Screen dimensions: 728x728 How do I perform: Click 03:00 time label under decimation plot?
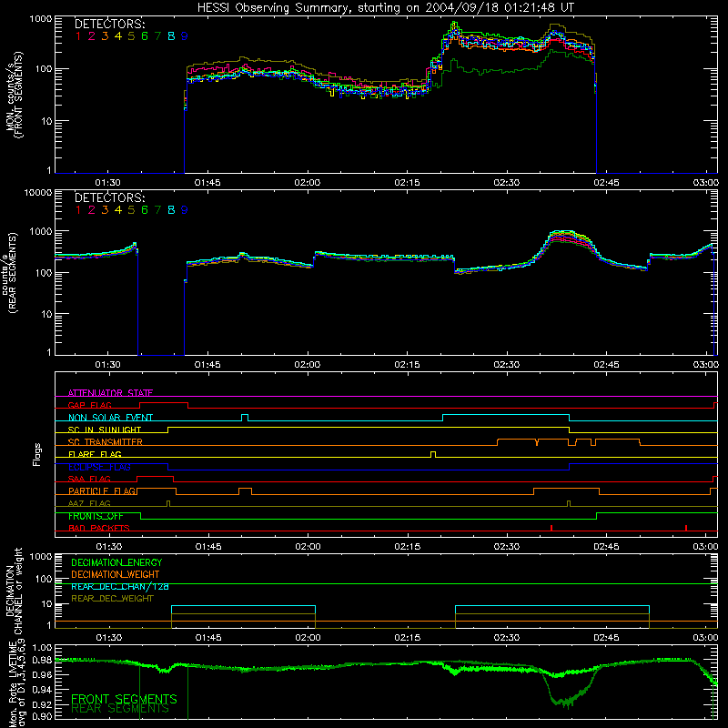706,638
